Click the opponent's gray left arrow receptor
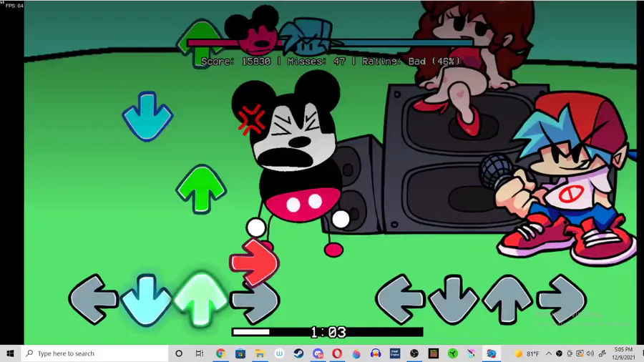644x362 pixels. (x=93, y=299)
